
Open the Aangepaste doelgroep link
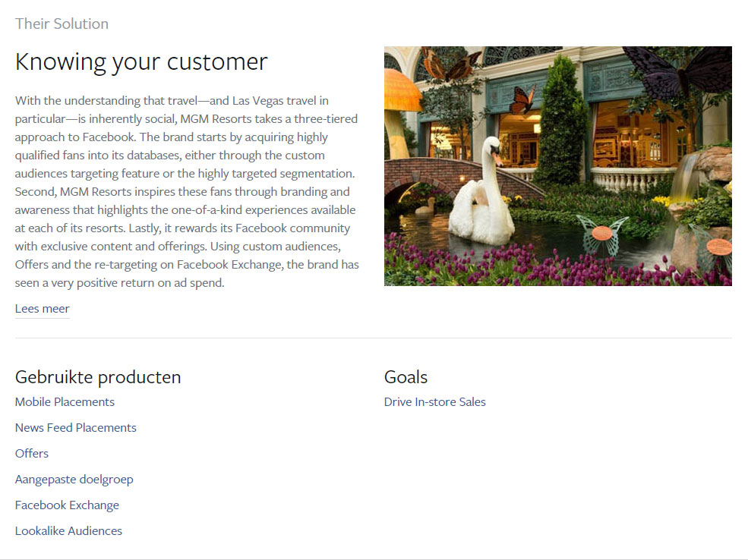tap(74, 480)
